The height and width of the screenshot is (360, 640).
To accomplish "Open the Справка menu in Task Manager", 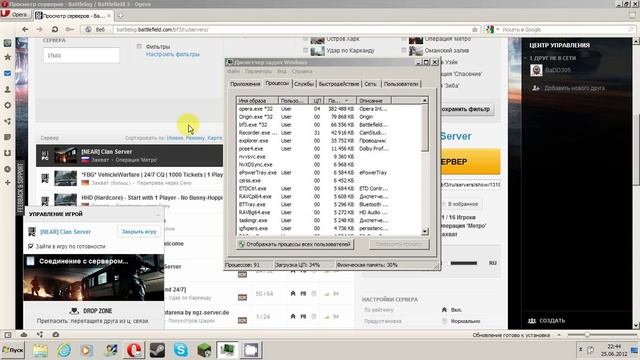I will (302, 71).
